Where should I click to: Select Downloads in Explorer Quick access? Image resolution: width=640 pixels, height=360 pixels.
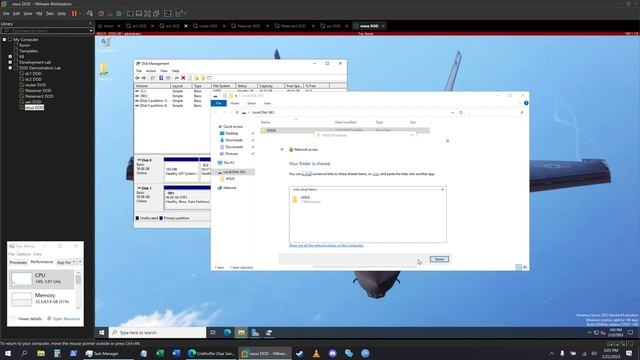tap(234, 140)
